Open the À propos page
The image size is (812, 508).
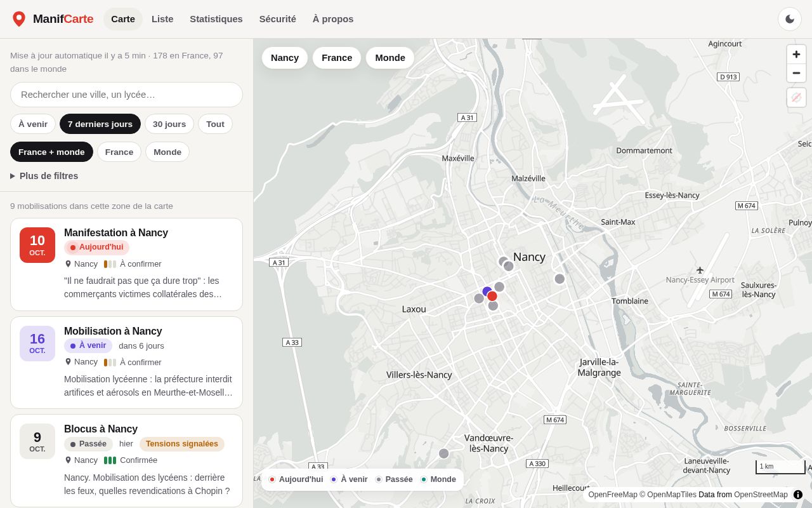tap(333, 19)
